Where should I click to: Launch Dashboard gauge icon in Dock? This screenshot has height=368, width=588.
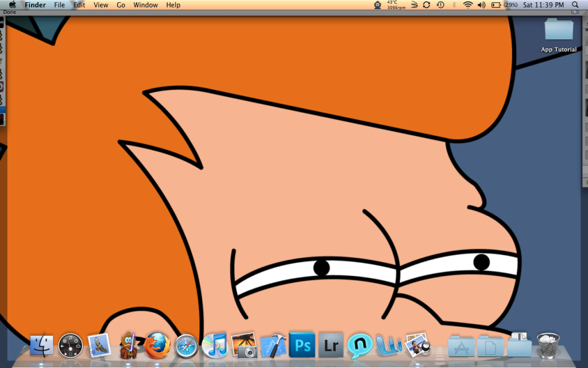pyautogui.click(x=71, y=345)
